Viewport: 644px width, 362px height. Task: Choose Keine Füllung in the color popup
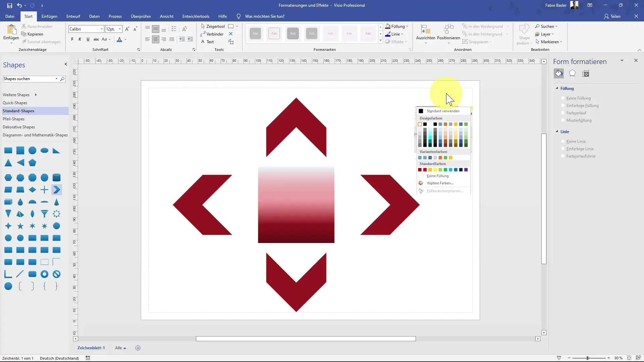tap(437, 176)
